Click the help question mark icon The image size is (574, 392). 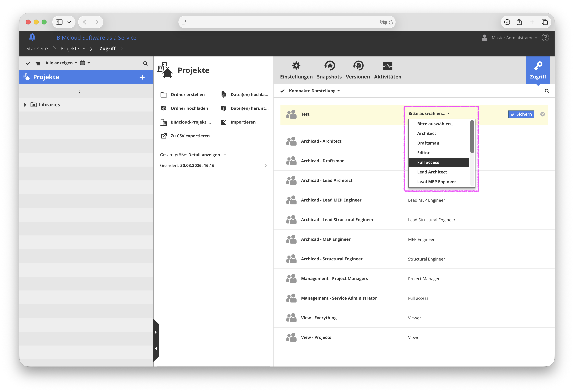[545, 38]
